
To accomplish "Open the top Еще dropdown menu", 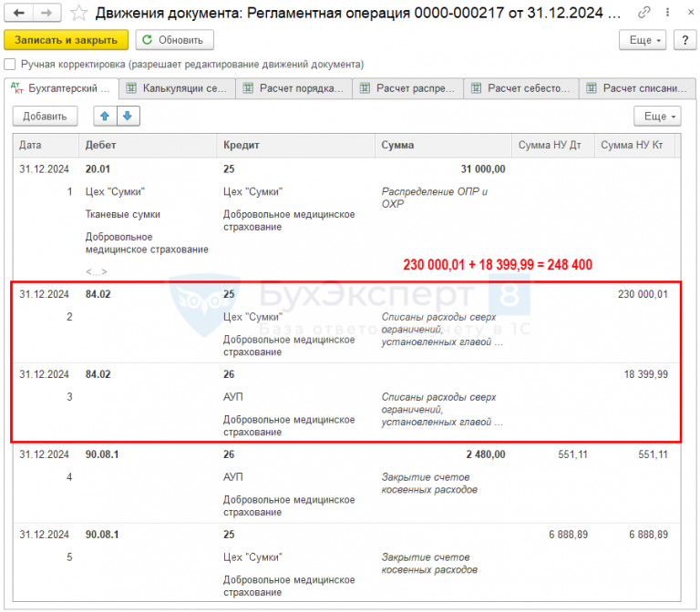I will point(643,40).
